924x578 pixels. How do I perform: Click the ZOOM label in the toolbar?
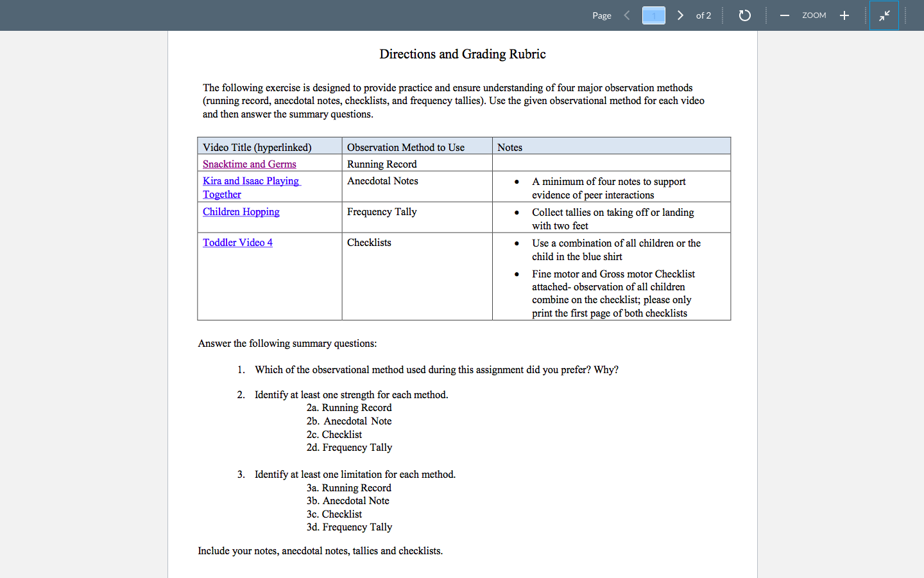(x=814, y=15)
